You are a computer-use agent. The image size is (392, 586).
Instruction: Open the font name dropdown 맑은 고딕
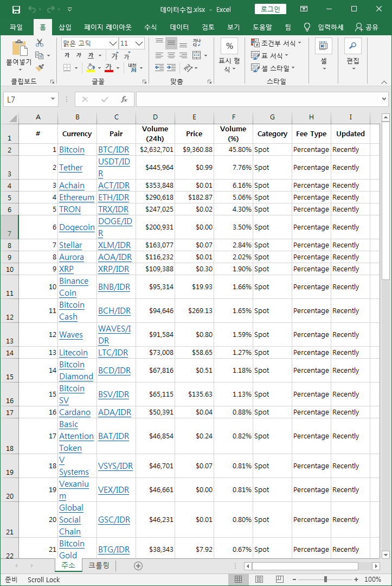pyautogui.click(x=113, y=43)
